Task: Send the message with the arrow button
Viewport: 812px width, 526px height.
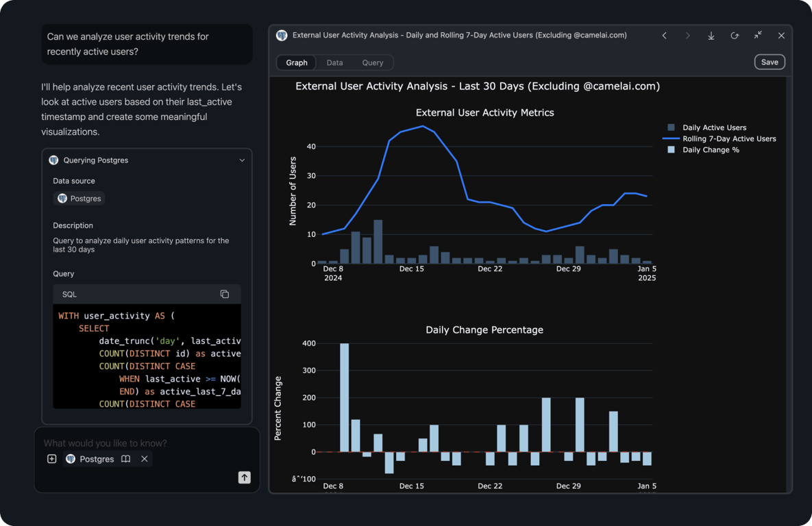Action: (x=244, y=477)
